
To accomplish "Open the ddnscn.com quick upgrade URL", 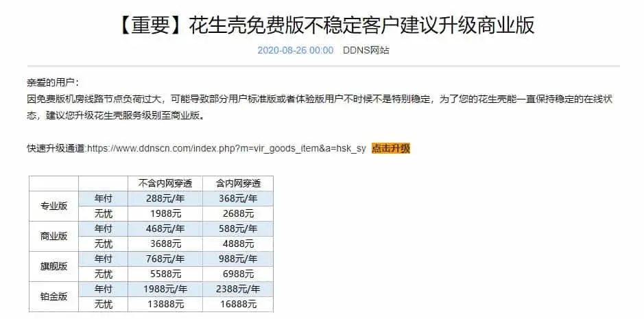I will pyautogui.click(x=226, y=149).
